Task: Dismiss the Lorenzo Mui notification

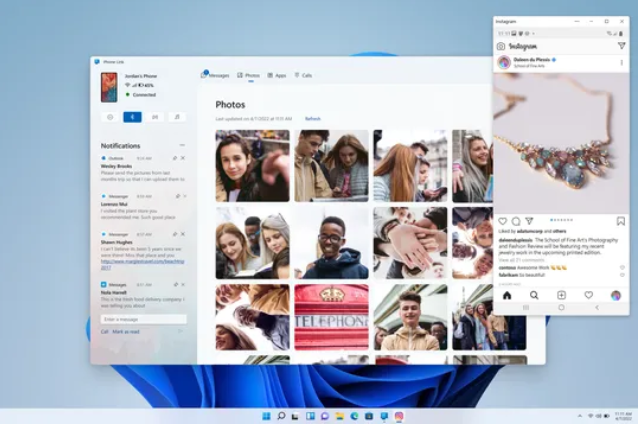Action: point(185,196)
